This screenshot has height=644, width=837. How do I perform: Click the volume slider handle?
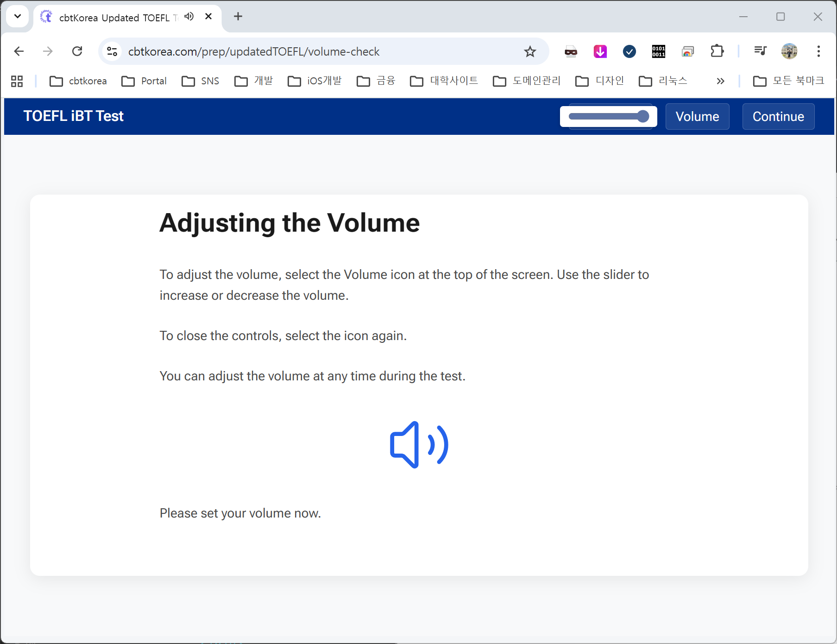(642, 116)
